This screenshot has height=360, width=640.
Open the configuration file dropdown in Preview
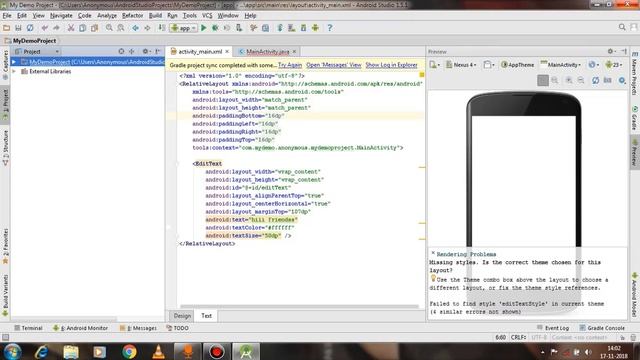pos(434,64)
